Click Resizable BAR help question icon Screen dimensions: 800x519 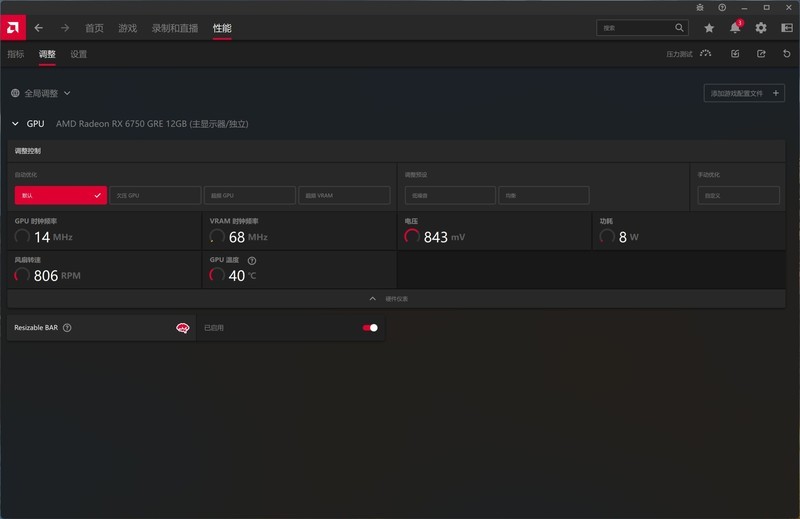click(67, 328)
